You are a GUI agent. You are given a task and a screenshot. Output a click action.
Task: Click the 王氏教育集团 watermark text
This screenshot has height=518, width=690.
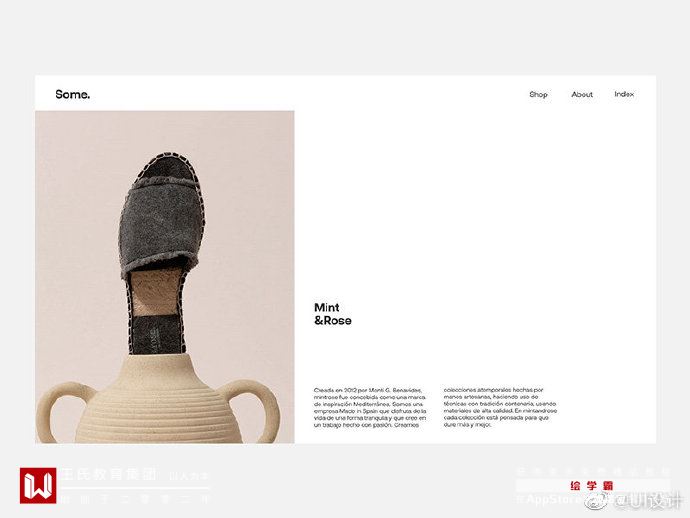pyautogui.click(x=108, y=474)
